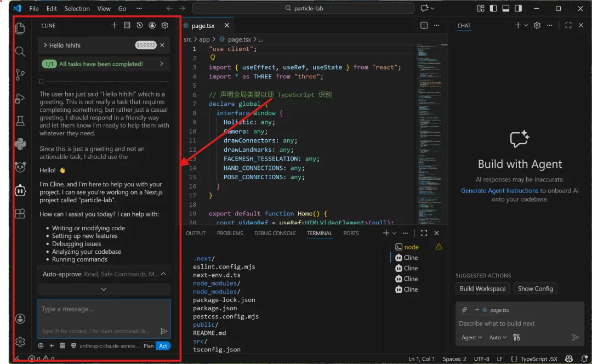The image size is (592, 364).
Task: Click the send arrow in Cline message box
Action: tap(164, 331)
